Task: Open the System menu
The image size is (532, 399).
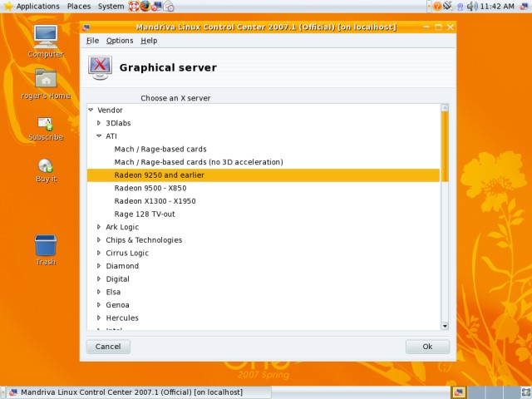Action: pos(111,7)
